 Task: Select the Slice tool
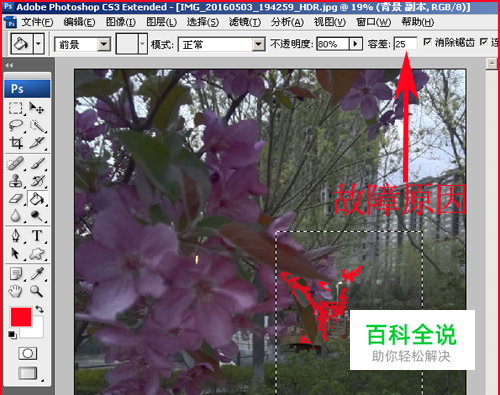(x=37, y=143)
